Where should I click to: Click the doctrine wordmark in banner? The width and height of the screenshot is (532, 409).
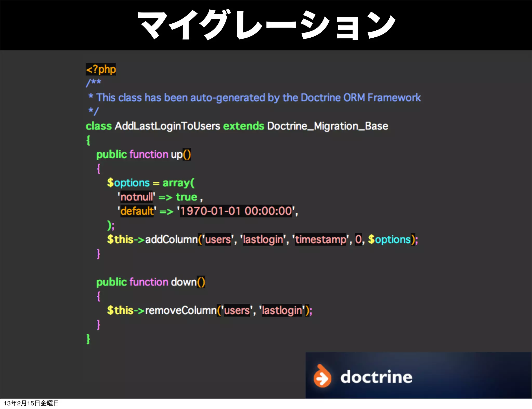[x=376, y=377]
